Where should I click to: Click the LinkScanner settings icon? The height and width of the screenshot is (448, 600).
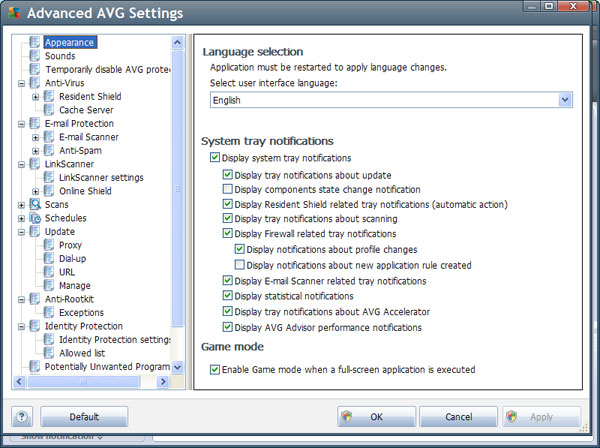pos(49,178)
